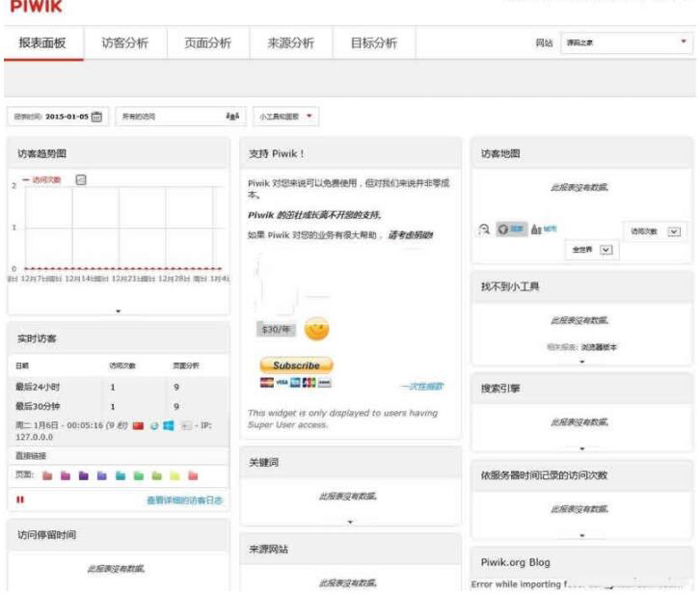This screenshot has height=595, width=700.
Task: Expand the footer arrow under 搜索引擎 widget
Action: click(x=582, y=448)
